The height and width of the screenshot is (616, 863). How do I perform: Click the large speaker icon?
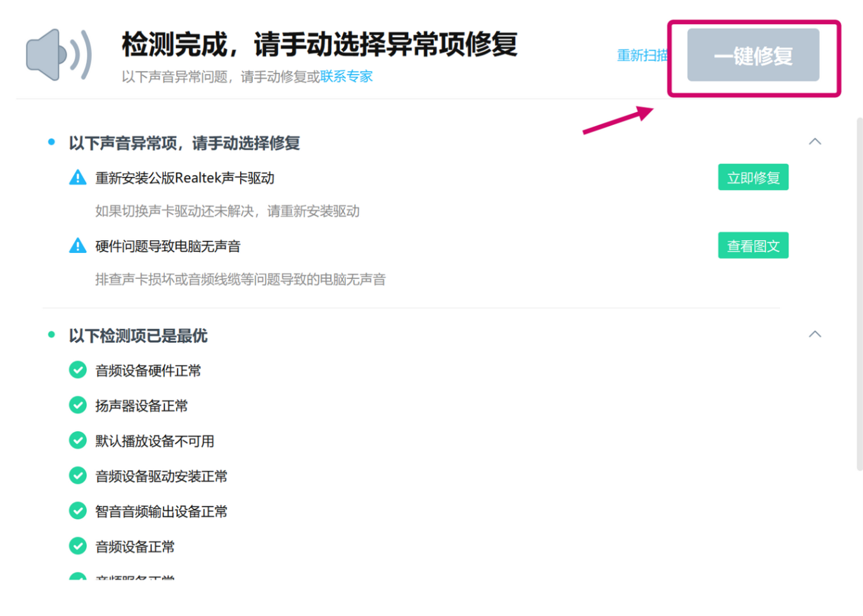[x=59, y=55]
